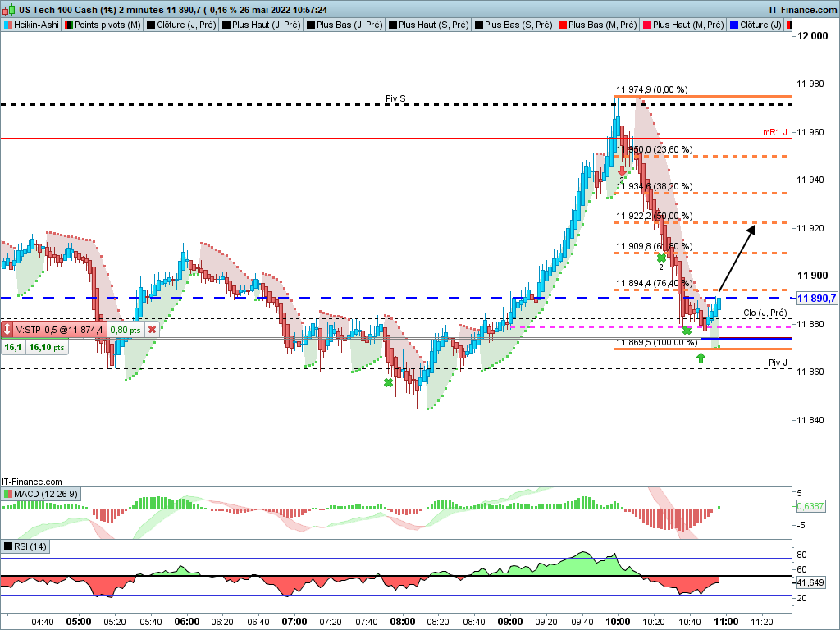Click the RSI value tag 41,649

point(810,582)
